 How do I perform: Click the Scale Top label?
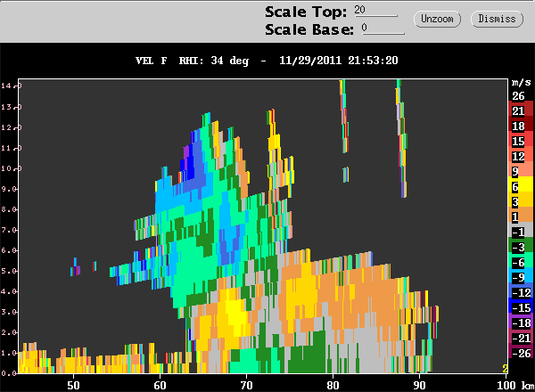[306, 12]
